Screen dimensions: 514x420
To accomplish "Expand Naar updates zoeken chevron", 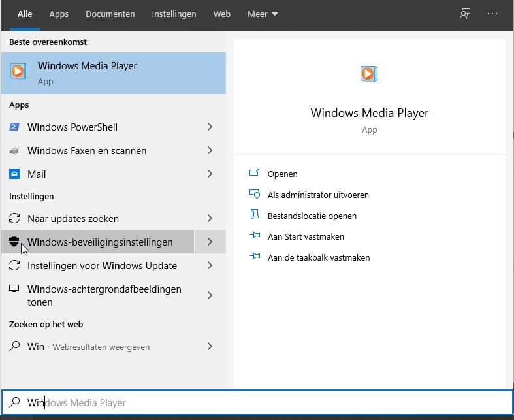I will [210, 219].
